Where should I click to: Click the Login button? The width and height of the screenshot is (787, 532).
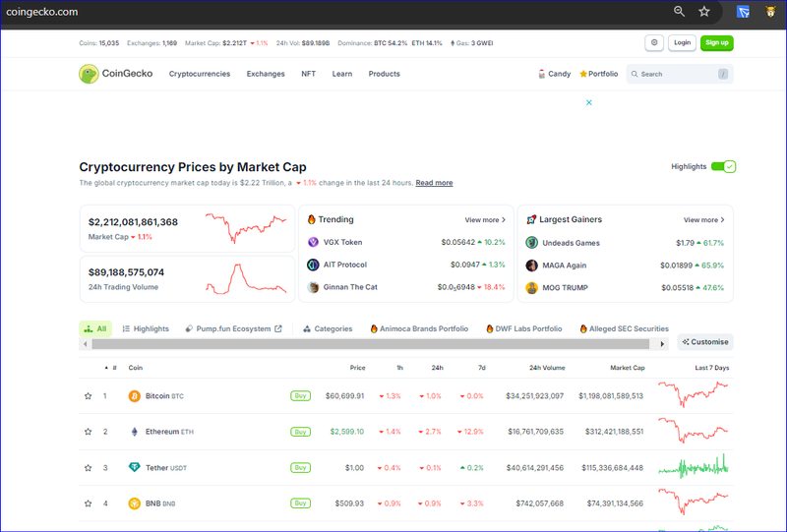click(x=682, y=42)
